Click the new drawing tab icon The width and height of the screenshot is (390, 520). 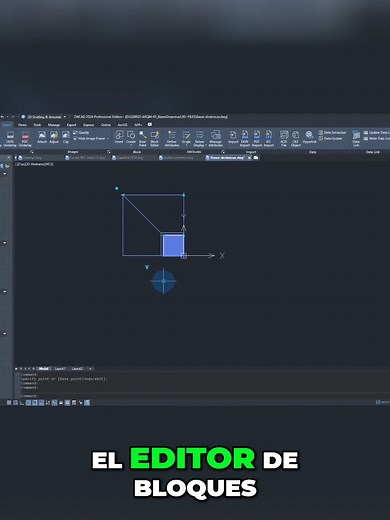click(256, 158)
